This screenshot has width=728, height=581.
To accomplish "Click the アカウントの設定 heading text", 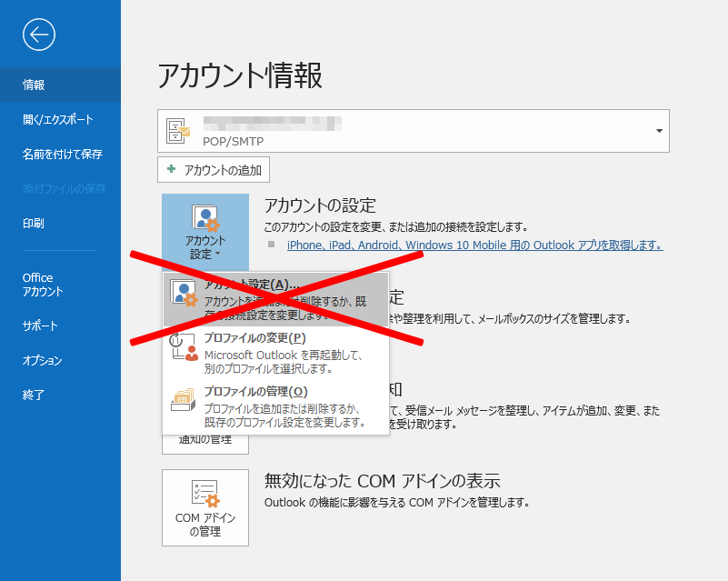I will click(x=320, y=205).
